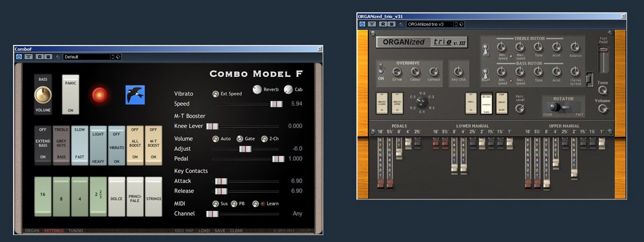Image resolution: width=644 pixels, height=242 pixels.
Task: Click the DOLCE stop tab in ComboF
Action: [116, 197]
